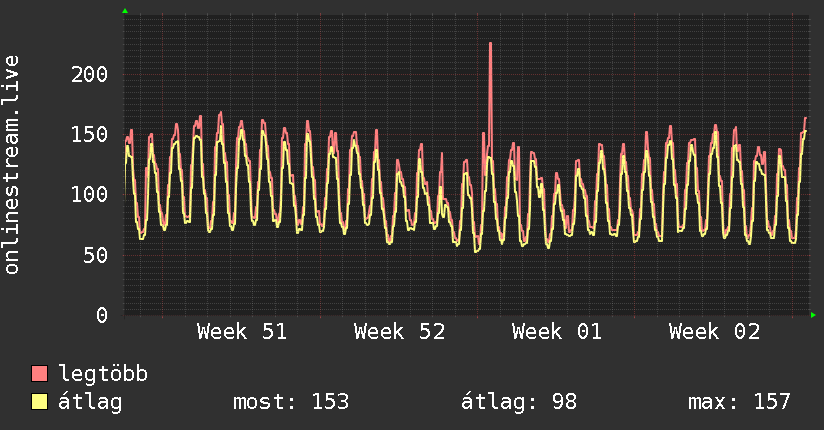Click the 150 y-axis value label
The image size is (824, 430).
[x=89, y=134]
